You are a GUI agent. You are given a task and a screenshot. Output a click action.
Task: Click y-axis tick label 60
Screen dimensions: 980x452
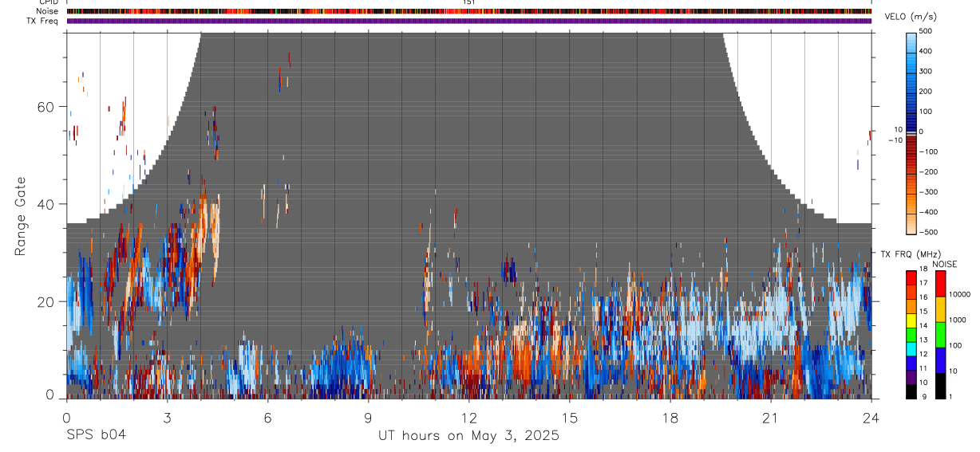pos(47,107)
